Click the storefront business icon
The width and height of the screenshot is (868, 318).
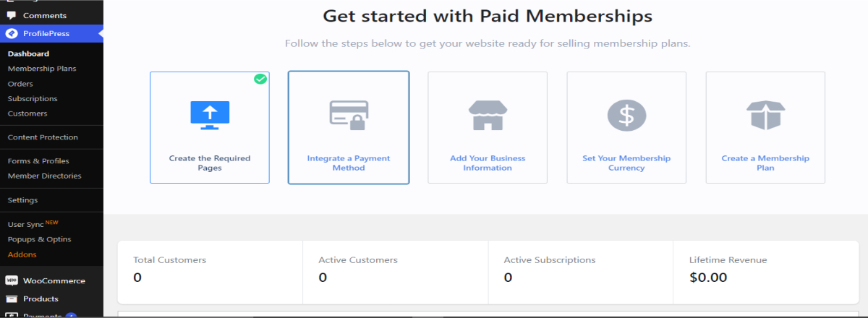point(488,115)
